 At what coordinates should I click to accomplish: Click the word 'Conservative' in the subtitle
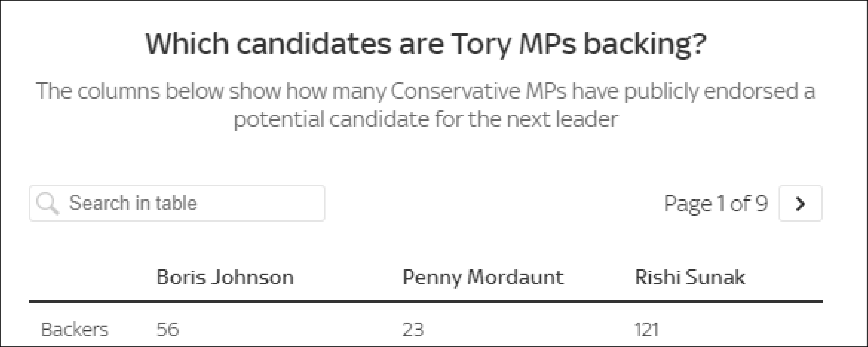coord(455,91)
